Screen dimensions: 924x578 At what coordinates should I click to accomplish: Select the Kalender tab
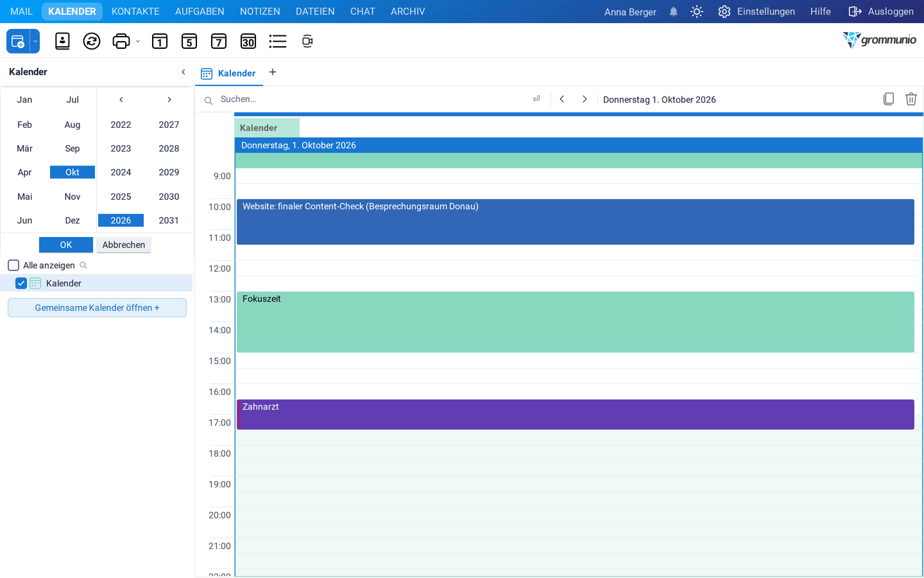(229, 73)
